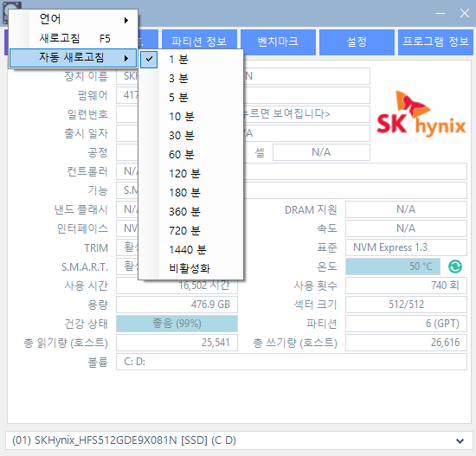The width and height of the screenshot is (476, 456).
Task: Click the NVM Express 1.3 standard field
Action: [x=406, y=247]
